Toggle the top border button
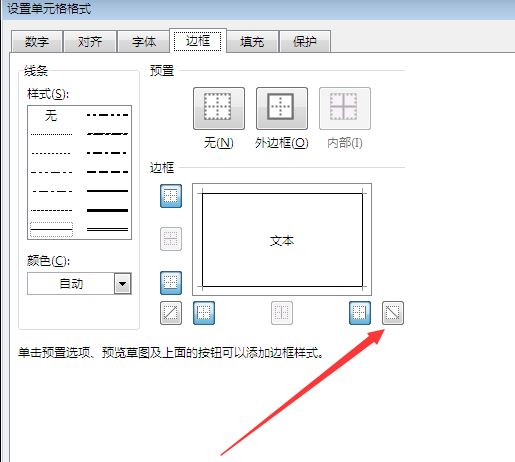 coord(171,196)
